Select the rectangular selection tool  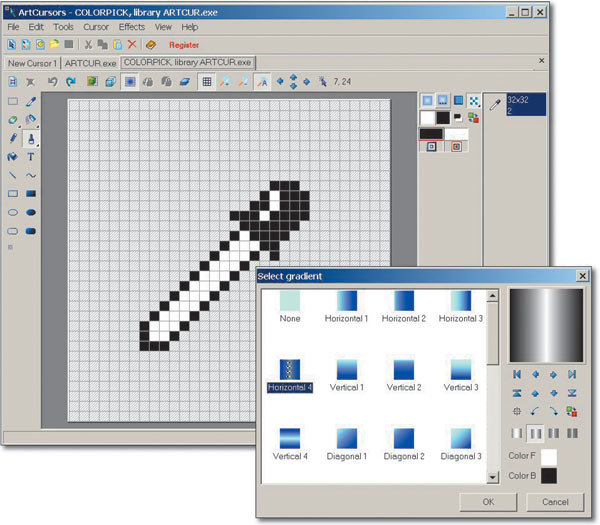13,101
